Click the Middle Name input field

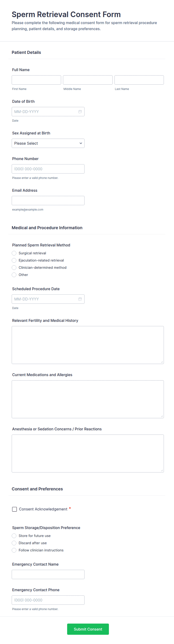click(88, 80)
